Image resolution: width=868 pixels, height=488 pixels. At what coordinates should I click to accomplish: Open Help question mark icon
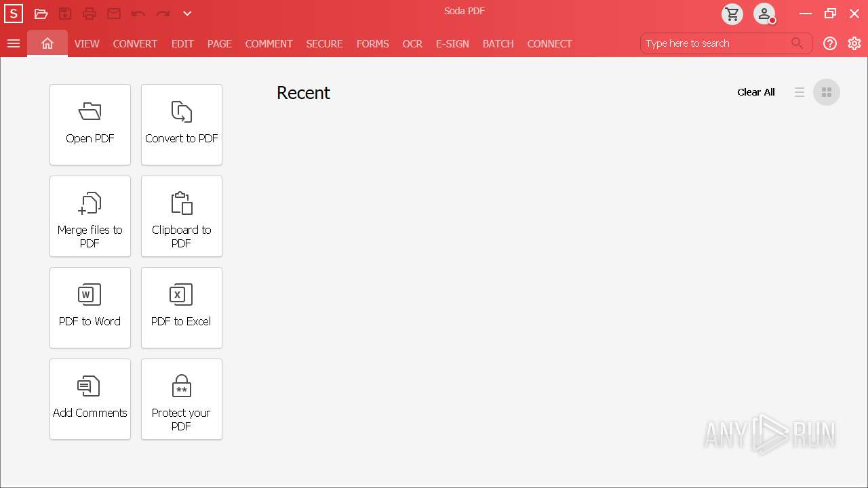click(x=830, y=43)
